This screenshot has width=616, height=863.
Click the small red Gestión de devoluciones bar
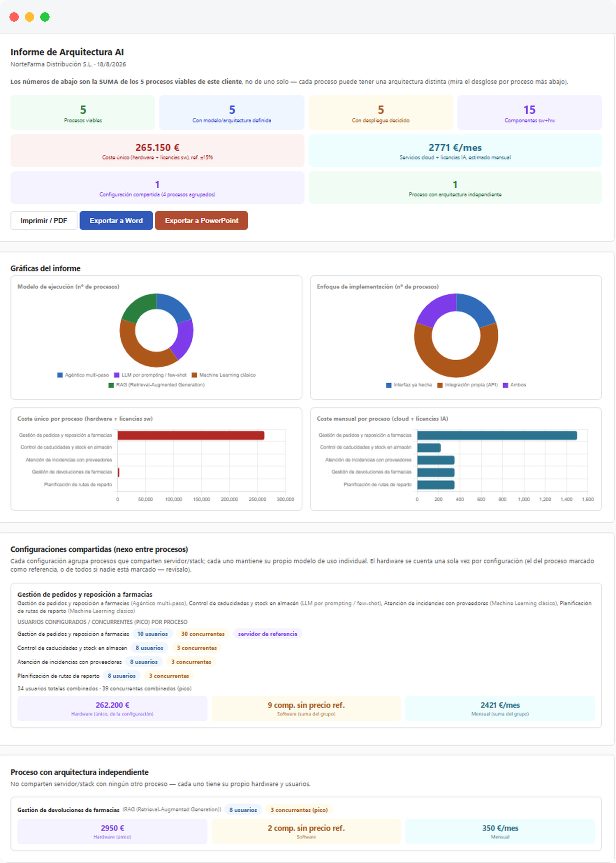click(x=118, y=472)
